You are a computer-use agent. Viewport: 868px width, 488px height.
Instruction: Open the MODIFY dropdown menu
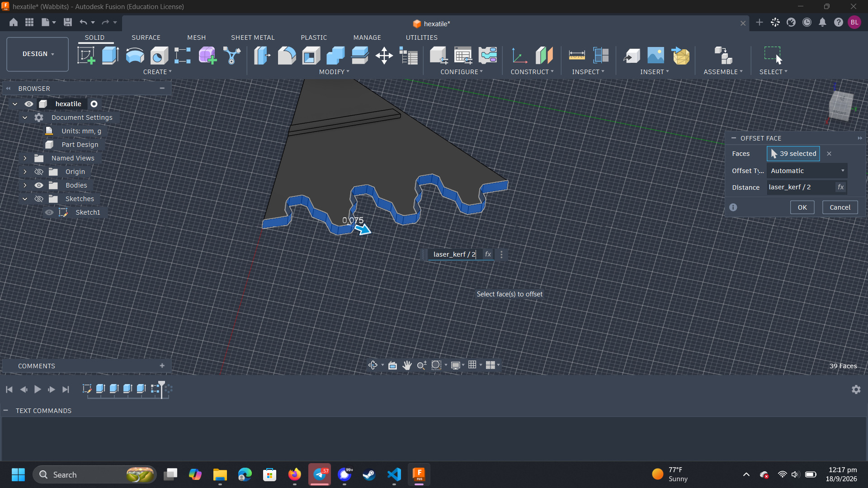(334, 72)
